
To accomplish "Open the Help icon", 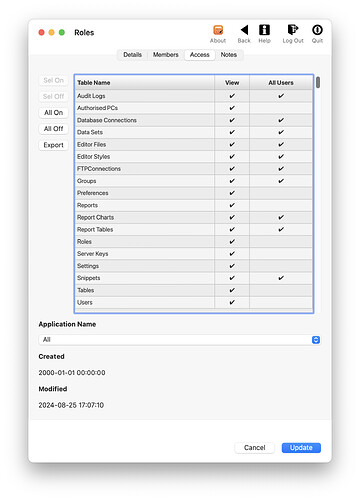I will pyautogui.click(x=264, y=30).
